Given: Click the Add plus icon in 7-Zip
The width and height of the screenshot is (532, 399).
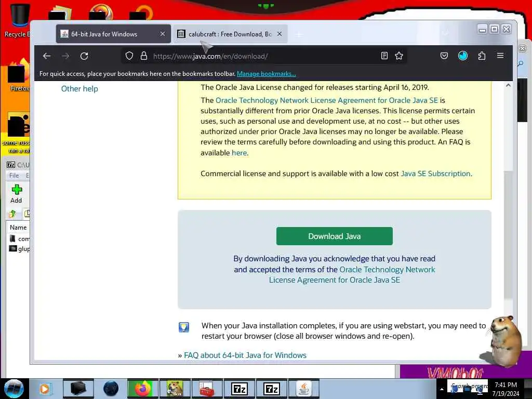Looking at the screenshot, I should click(16, 194).
